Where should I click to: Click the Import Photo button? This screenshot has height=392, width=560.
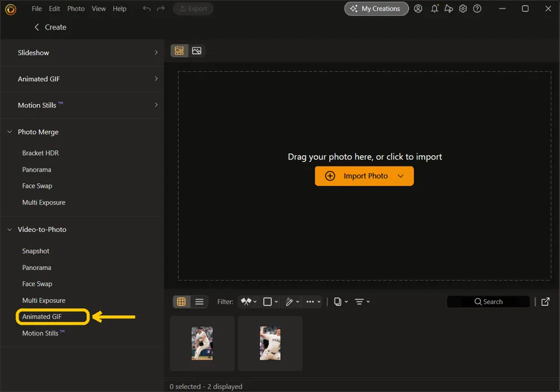[x=365, y=176]
